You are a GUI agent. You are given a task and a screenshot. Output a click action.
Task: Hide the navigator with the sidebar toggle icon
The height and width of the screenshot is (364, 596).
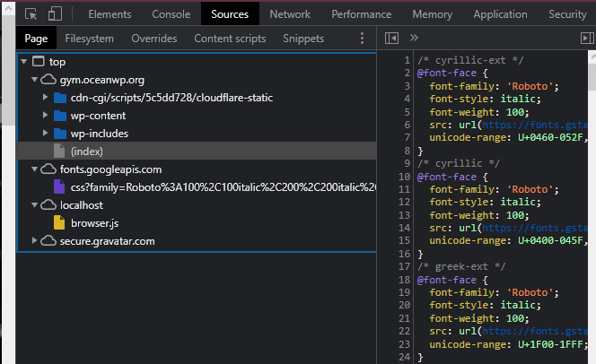[391, 38]
